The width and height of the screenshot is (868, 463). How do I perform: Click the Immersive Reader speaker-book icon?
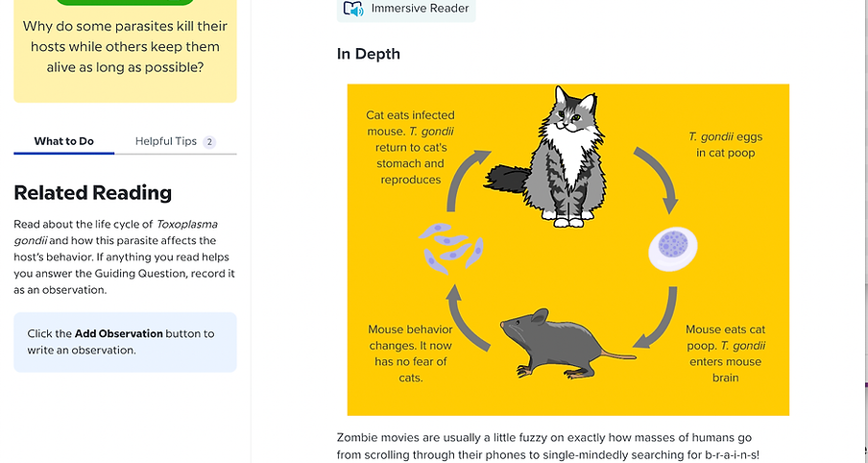tap(353, 9)
